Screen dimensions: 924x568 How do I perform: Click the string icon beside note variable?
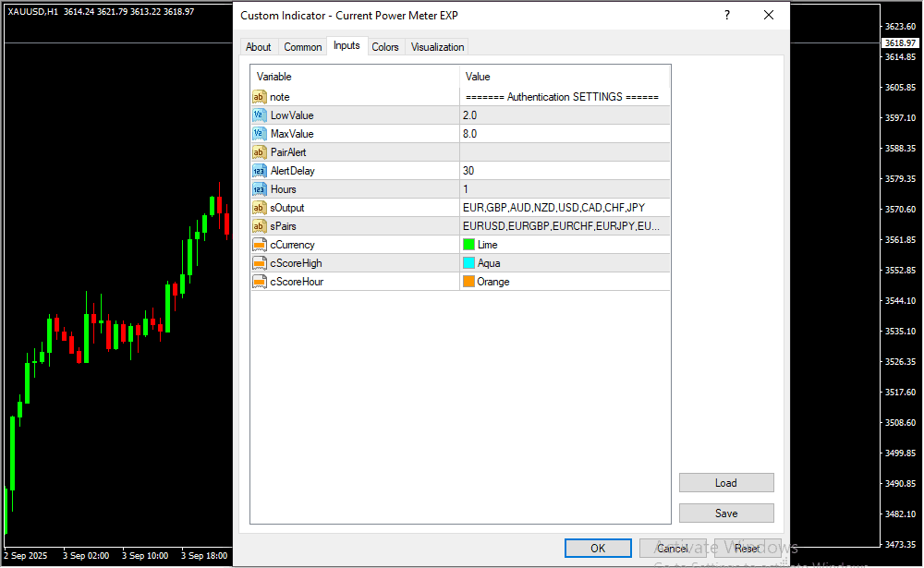pos(260,97)
